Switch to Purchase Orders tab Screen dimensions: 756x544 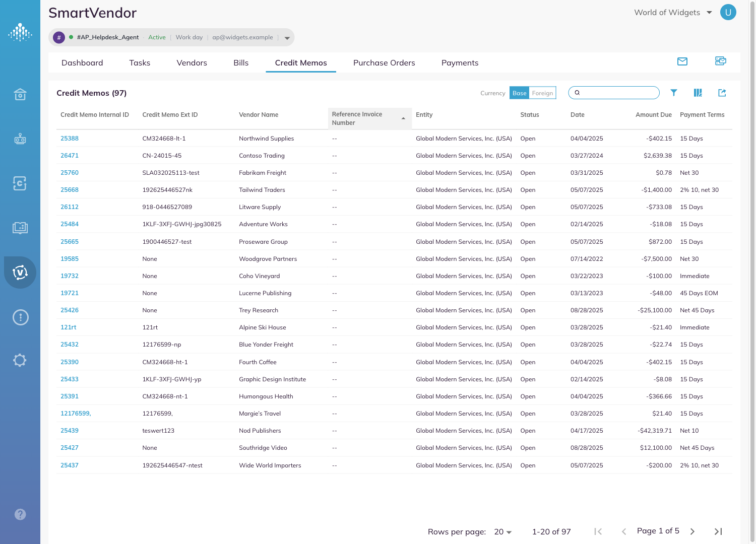[x=384, y=63]
